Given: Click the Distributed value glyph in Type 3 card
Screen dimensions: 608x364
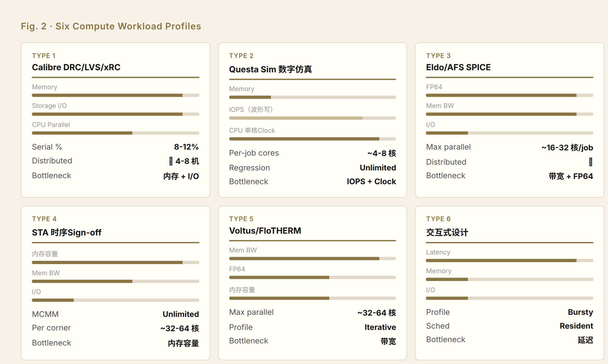Looking at the screenshot, I should tap(591, 162).
